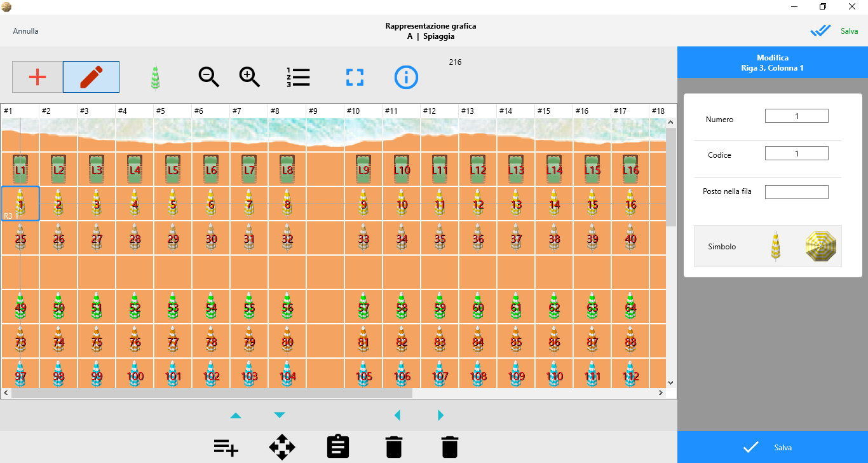Select green umbrella 57 on the grid
The width and height of the screenshot is (868, 463).
[x=363, y=307]
